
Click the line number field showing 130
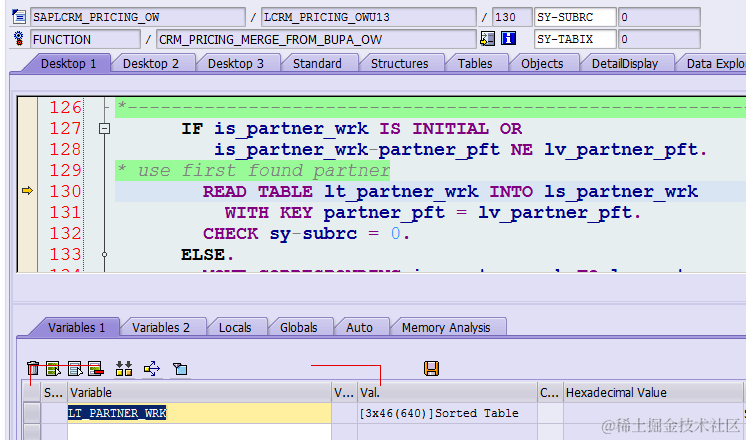(512, 17)
